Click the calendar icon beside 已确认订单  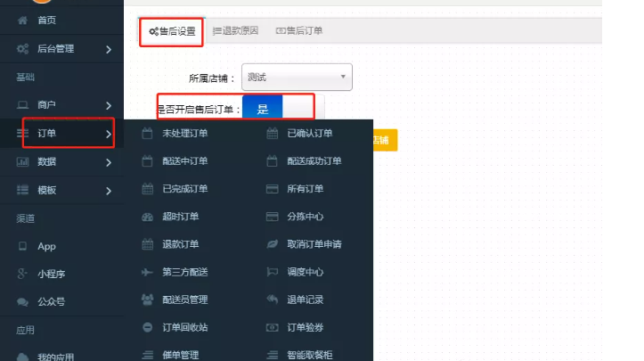pos(272,133)
